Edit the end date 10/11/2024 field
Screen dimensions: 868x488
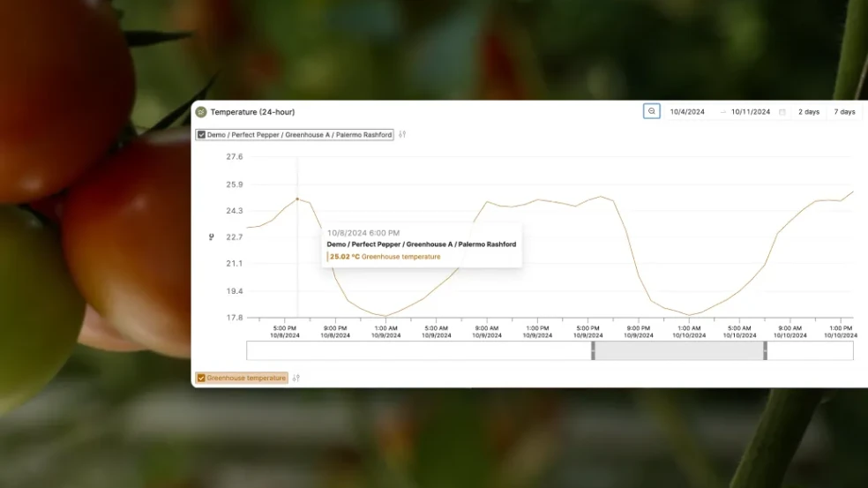coord(751,112)
